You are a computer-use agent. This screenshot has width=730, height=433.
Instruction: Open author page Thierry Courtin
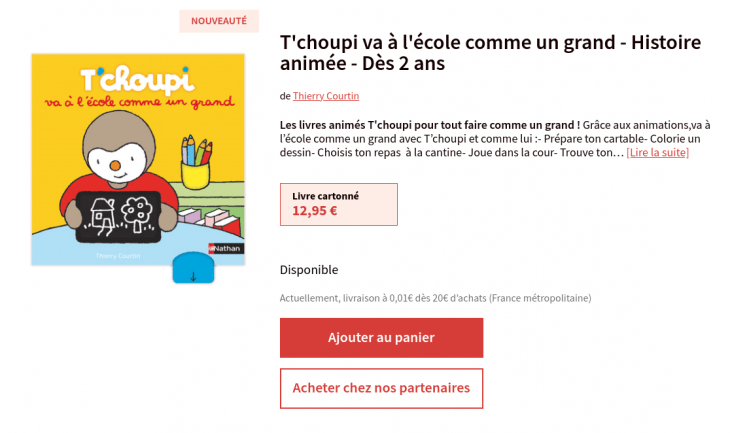[x=326, y=96]
